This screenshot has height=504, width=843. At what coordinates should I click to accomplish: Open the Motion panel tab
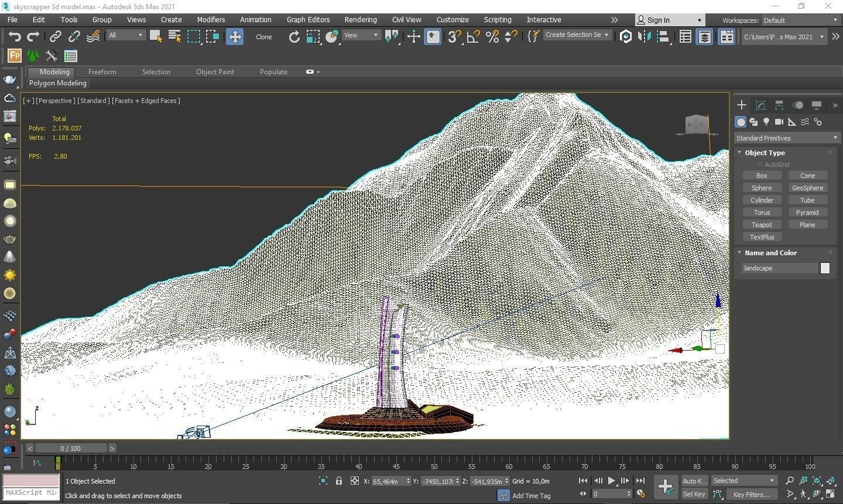pyautogui.click(x=798, y=105)
